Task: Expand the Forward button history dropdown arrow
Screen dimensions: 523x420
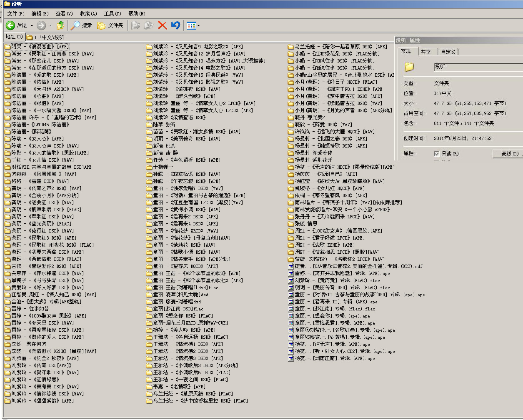Action: tap(50, 26)
